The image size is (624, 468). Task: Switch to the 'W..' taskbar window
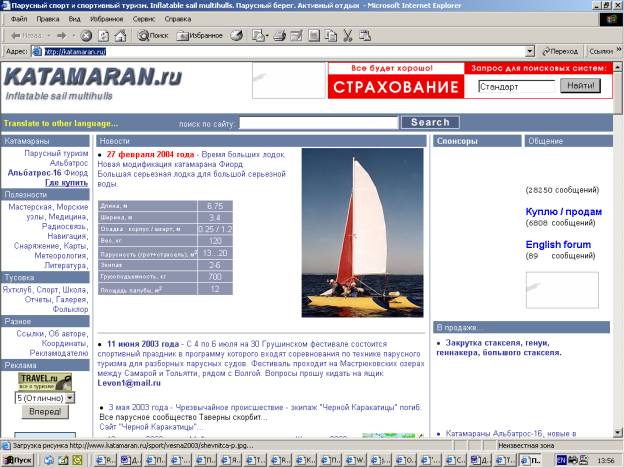tap(357, 460)
